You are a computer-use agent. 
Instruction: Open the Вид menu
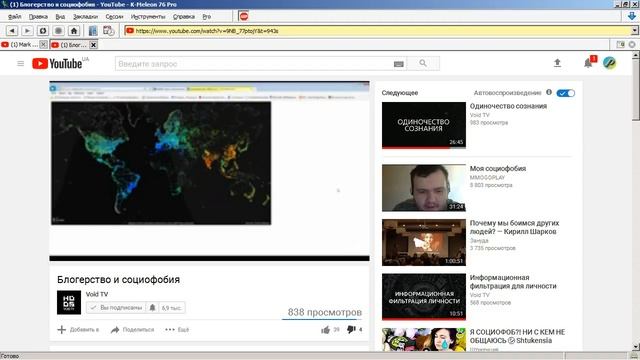click(60, 17)
